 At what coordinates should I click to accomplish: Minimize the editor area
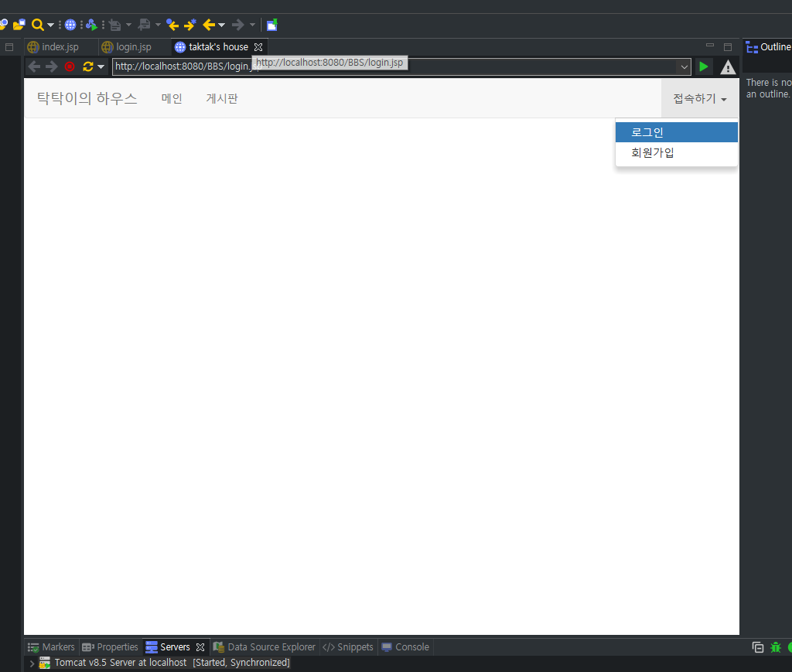710,46
